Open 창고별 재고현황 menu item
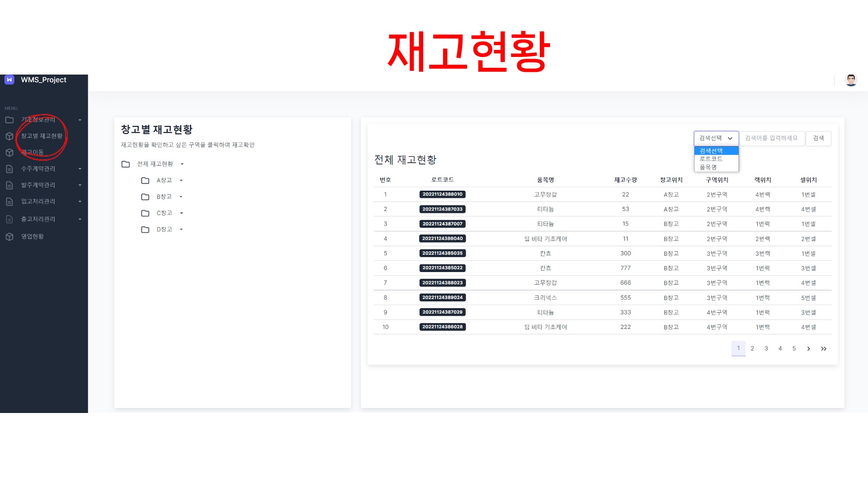 (x=42, y=136)
